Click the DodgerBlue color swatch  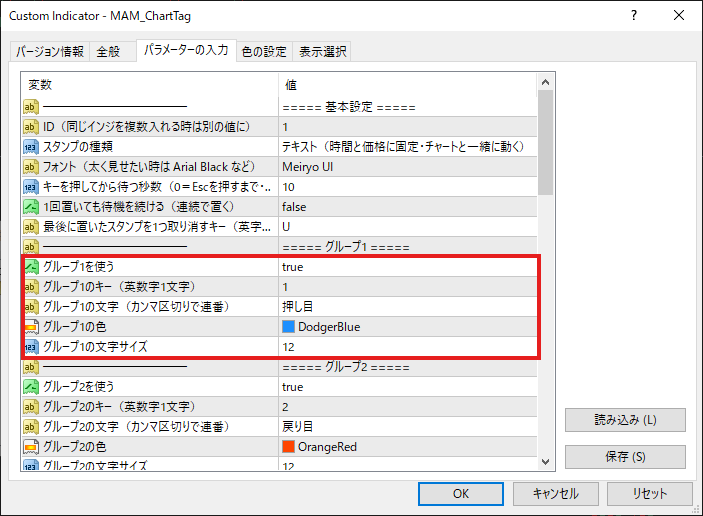tap(288, 327)
